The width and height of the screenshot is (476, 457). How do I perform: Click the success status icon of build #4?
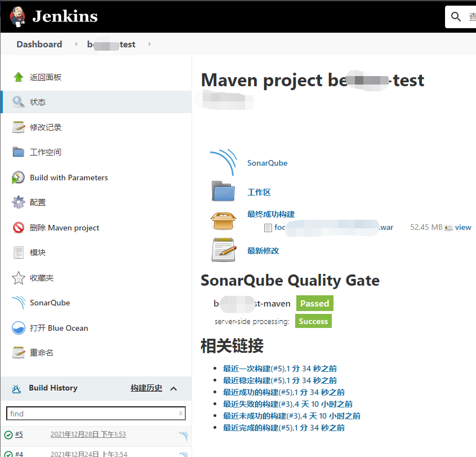(8, 454)
